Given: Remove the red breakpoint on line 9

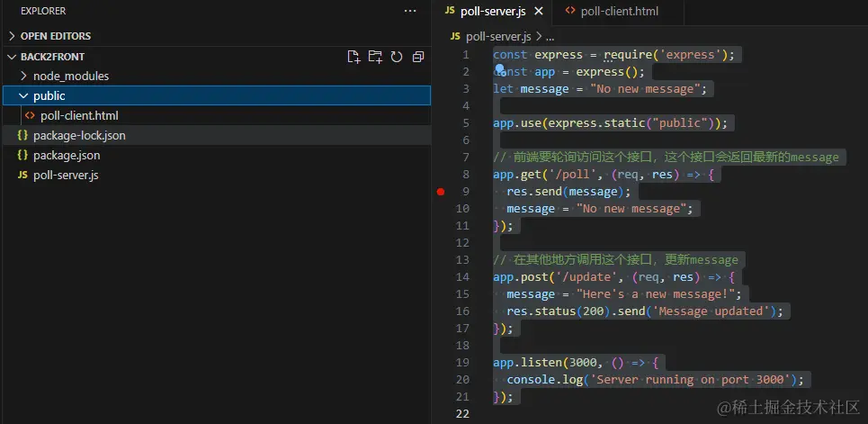Looking at the screenshot, I should click(x=441, y=192).
